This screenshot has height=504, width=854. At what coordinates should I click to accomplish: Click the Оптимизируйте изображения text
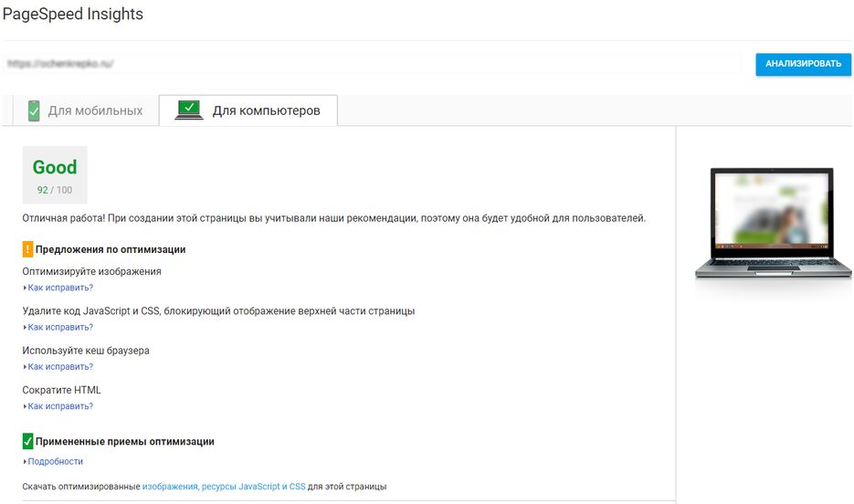(x=91, y=271)
